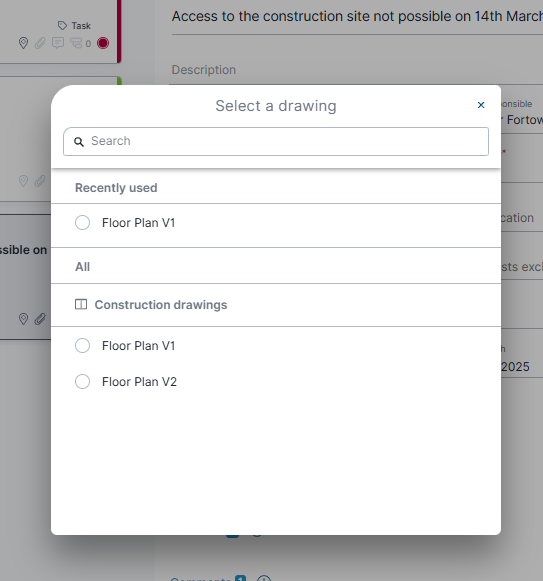Click the Construction drawings folder icon
The image size is (543, 581).
coord(81,305)
